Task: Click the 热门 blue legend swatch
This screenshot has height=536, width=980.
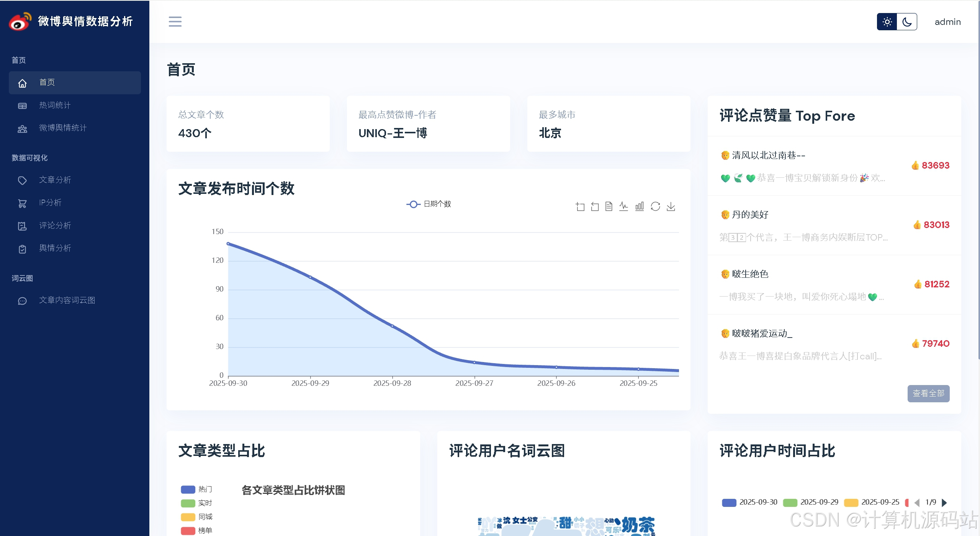Action: (x=188, y=489)
